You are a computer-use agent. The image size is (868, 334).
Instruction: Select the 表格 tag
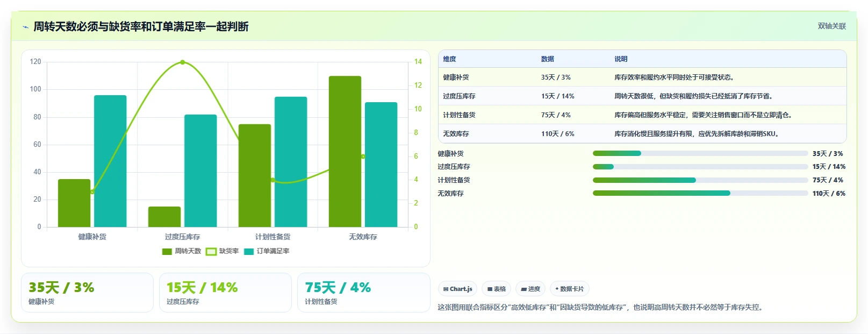click(496, 289)
